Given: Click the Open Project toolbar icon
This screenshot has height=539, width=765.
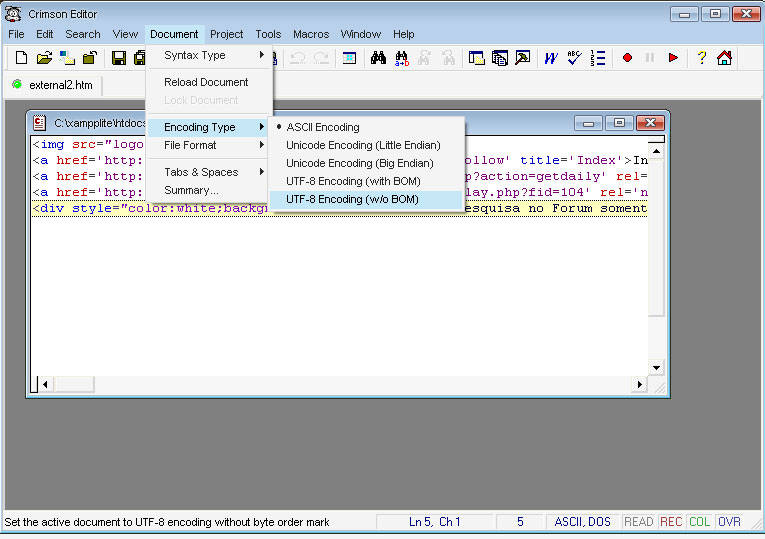Looking at the screenshot, I should point(67,58).
